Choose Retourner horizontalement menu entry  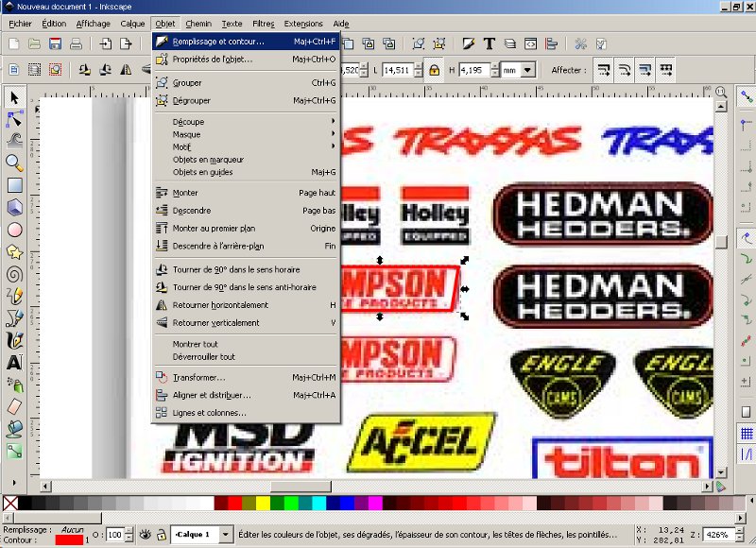[x=246, y=305]
